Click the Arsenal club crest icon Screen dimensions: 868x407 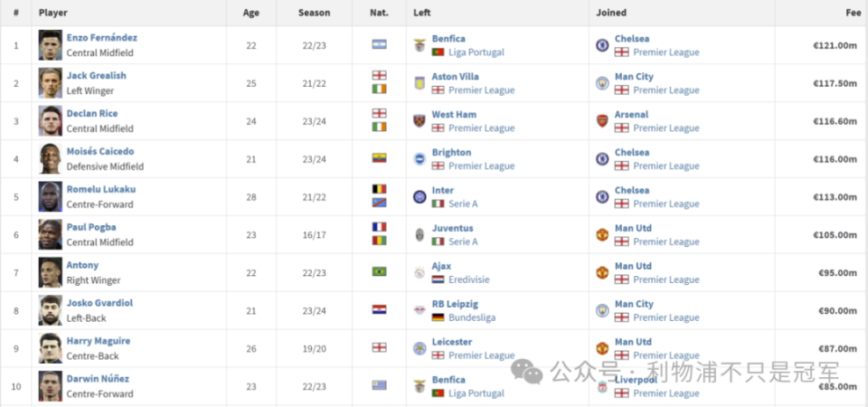(602, 120)
